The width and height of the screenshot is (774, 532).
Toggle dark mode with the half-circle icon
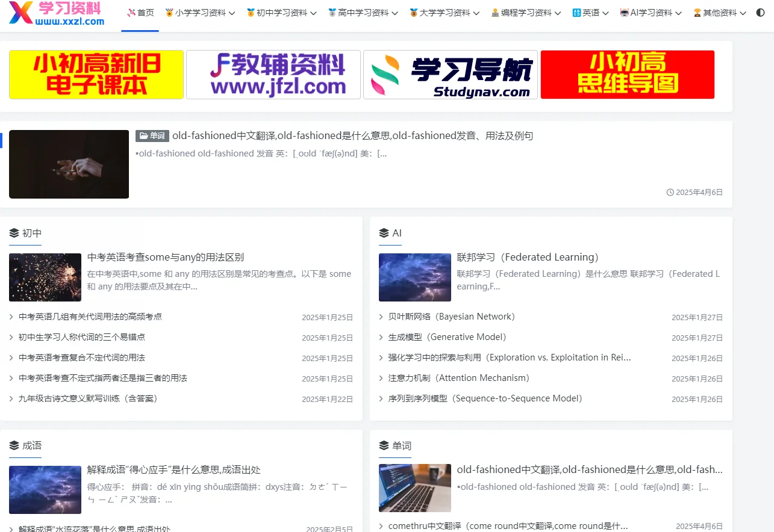760,13
